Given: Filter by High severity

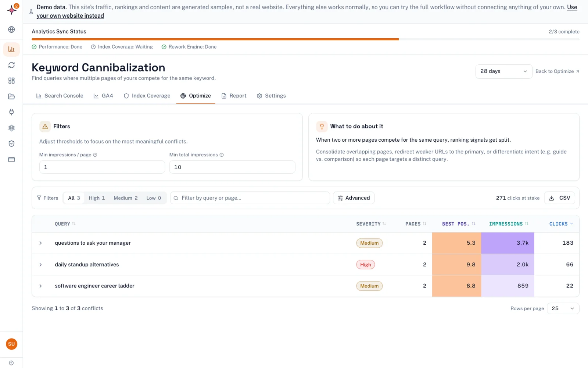Looking at the screenshot, I should [x=97, y=198].
